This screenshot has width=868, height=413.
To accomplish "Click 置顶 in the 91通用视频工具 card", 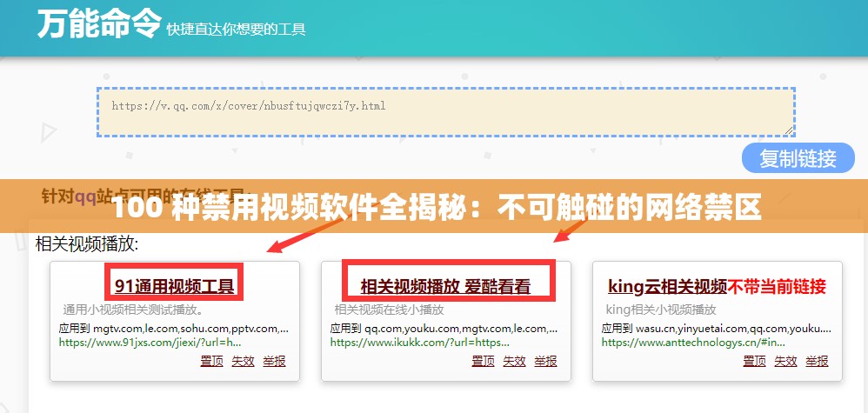I will pos(211,362).
